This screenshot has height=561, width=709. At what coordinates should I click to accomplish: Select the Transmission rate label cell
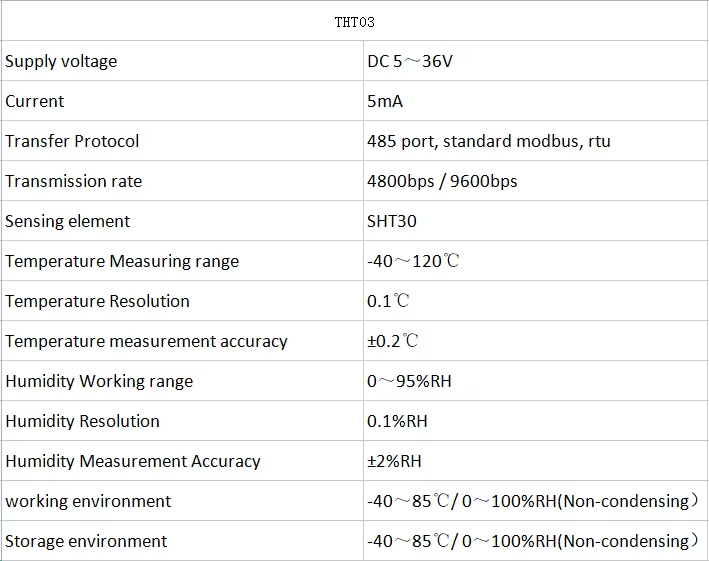pyautogui.click(x=74, y=181)
